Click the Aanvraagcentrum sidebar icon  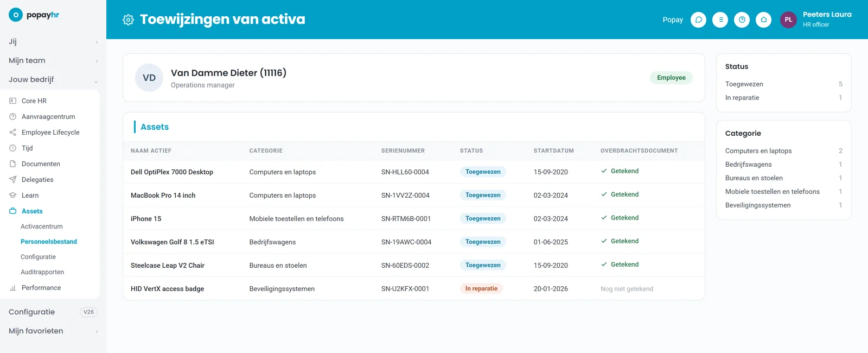pyautogui.click(x=13, y=117)
